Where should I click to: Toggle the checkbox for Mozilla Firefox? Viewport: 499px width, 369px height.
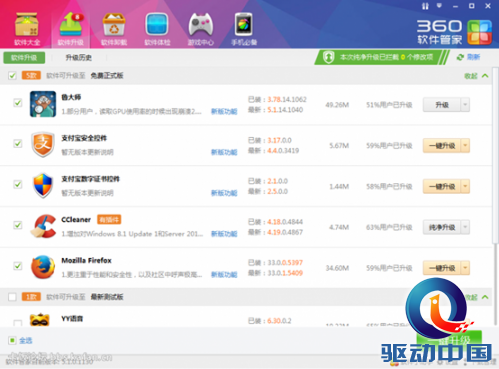pos(18,266)
